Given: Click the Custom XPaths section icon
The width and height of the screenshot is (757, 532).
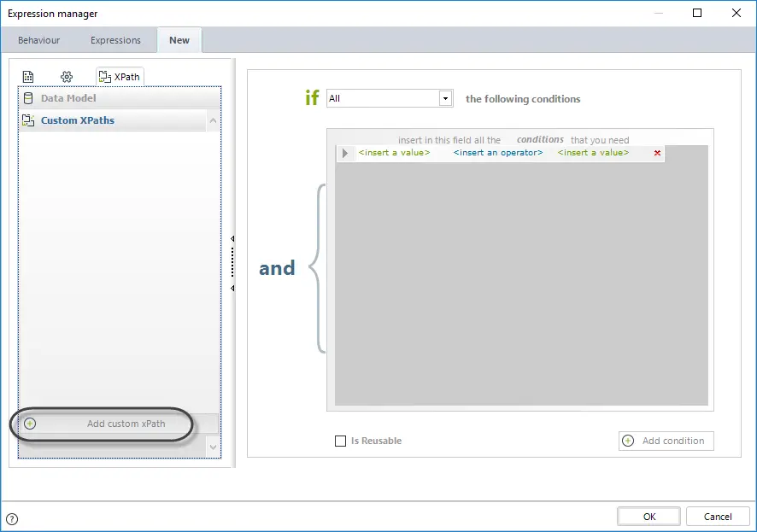Looking at the screenshot, I should pyautogui.click(x=28, y=120).
